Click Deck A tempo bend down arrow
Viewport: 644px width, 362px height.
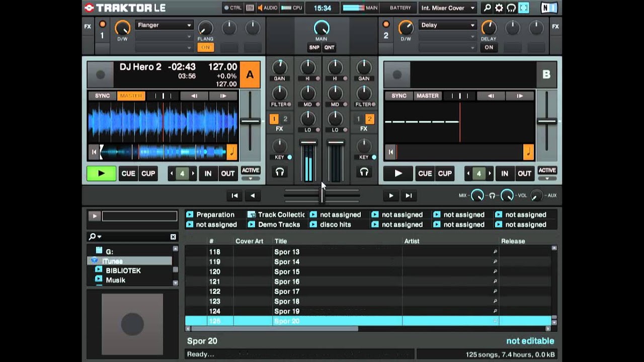pyautogui.click(x=194, y=96)
